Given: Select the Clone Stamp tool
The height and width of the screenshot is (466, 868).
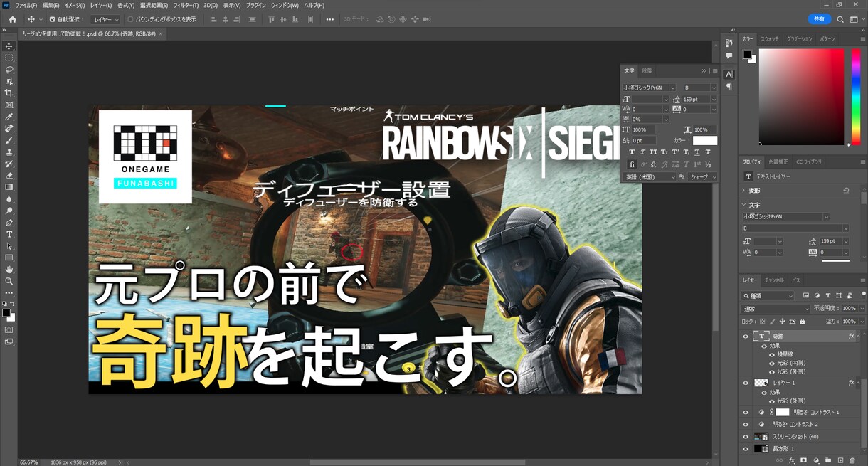Looking at the screenshot, I should 9,152.
